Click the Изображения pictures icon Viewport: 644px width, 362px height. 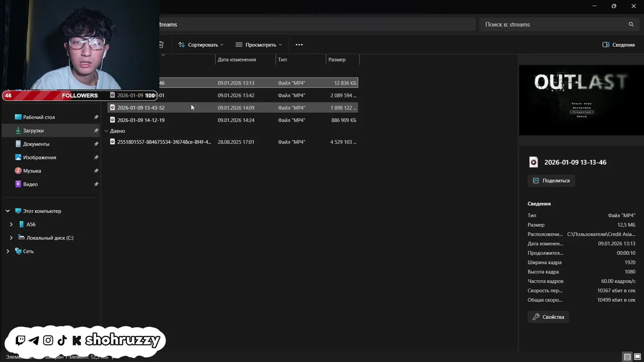(x=18, y=157)
